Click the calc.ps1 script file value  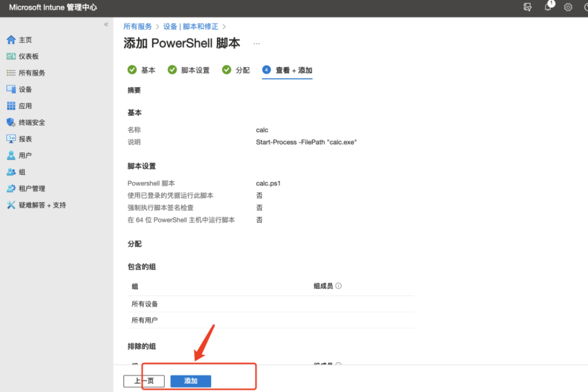point(268,183)
